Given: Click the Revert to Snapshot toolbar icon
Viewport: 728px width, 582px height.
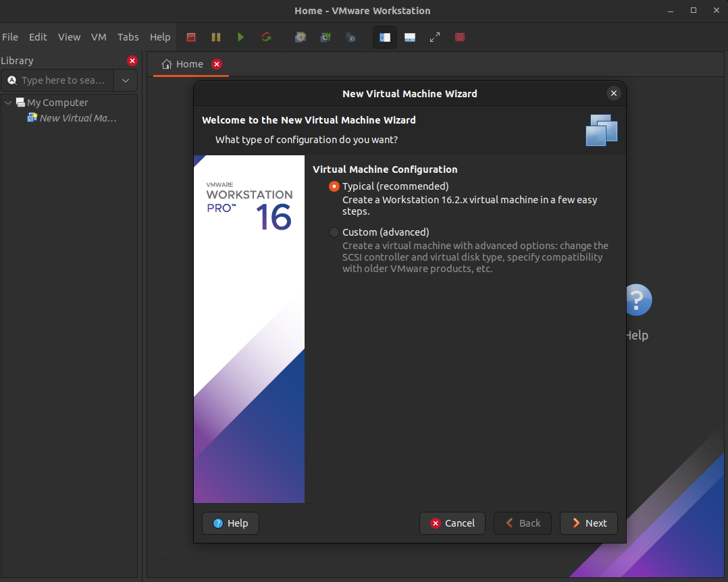Looking at the screenshot, I should (x=326, y=37).
